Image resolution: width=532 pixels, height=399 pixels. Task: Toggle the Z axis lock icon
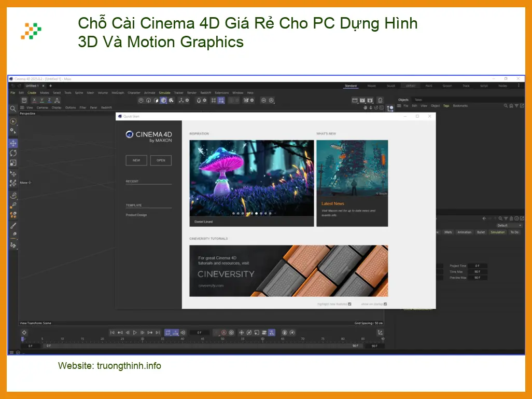point(49,100)
